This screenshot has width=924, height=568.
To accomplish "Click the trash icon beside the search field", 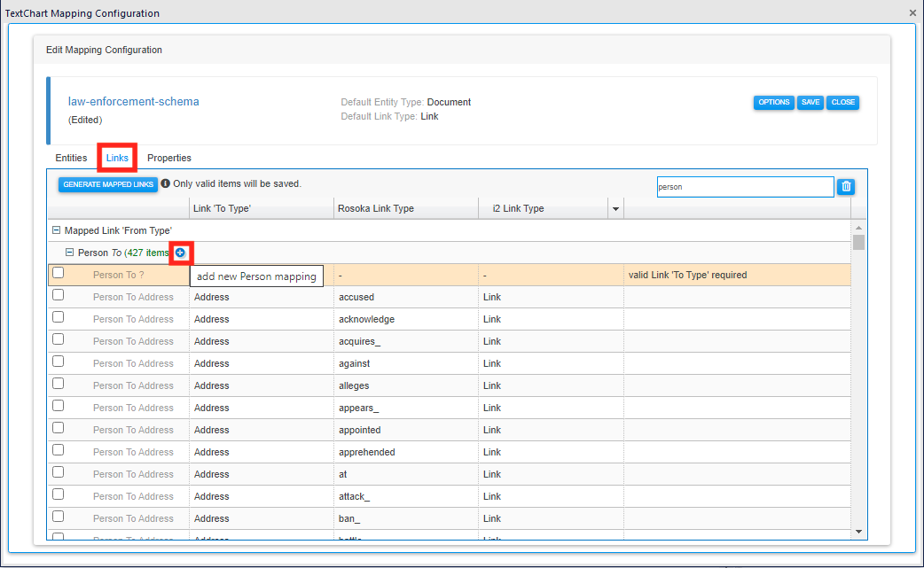I will (x=846, y=186).
